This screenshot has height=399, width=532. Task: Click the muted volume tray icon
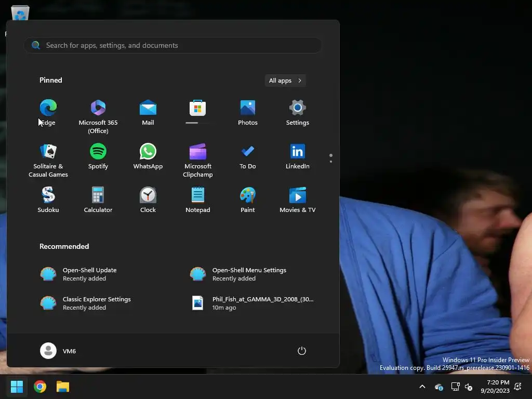click(469, 387)
